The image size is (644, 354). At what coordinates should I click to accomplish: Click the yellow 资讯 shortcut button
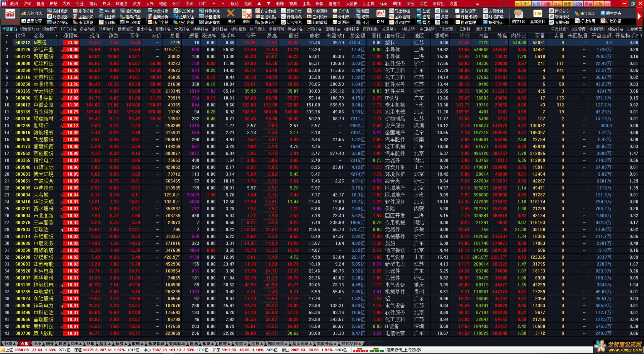tap(526, 4)
